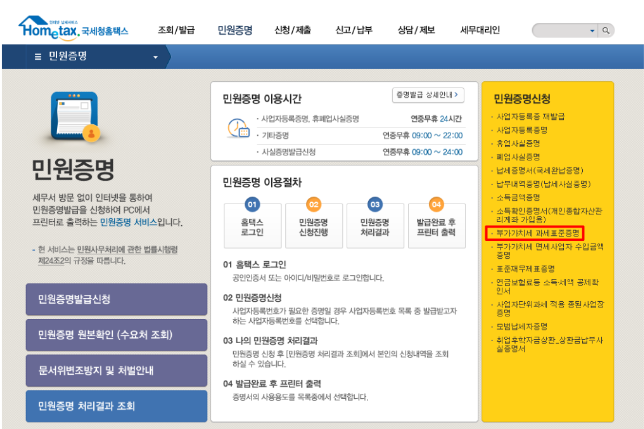Click the 기타증명 09:00 ~ 22:00 hours row
644x429 pixels.
click(x=361, y=135)
